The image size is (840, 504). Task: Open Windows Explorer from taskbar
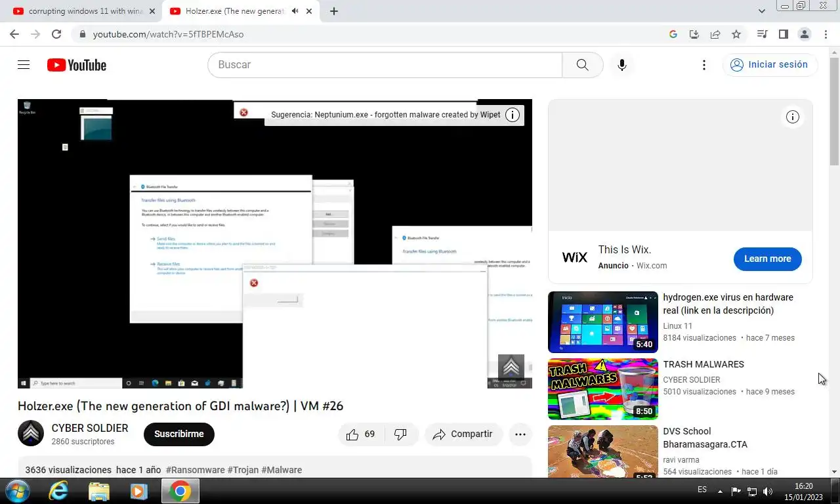99,491
